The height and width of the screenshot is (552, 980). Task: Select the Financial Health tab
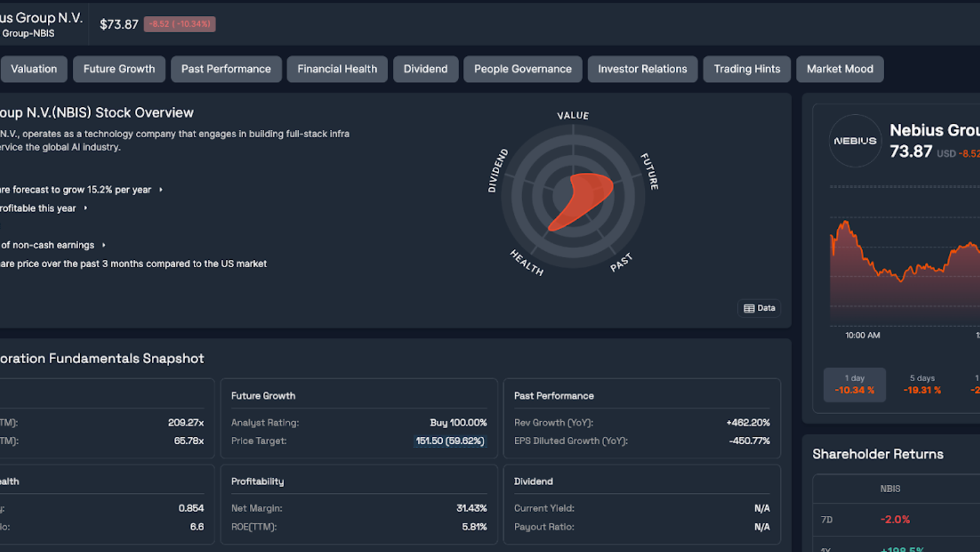pyautogui.click(x=337, y=69)
